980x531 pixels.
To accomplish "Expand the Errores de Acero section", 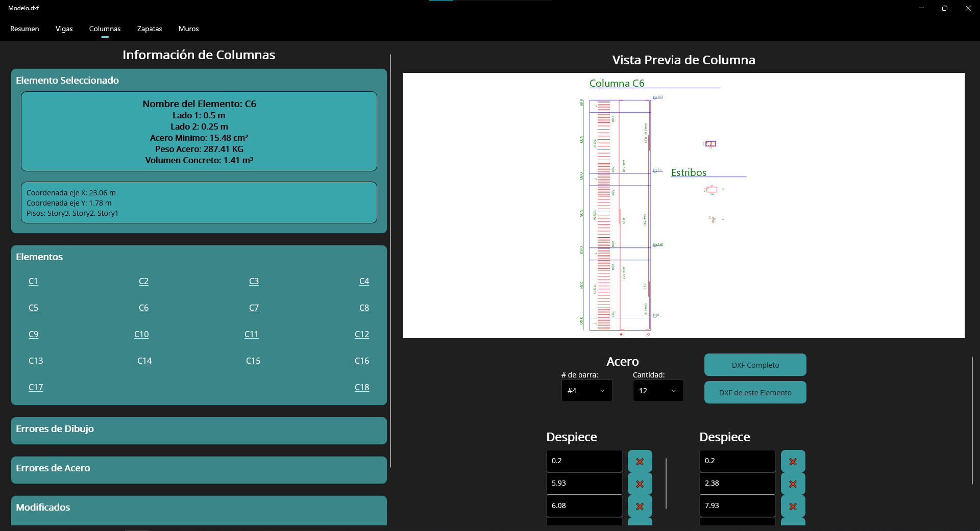I will [199, 470].
